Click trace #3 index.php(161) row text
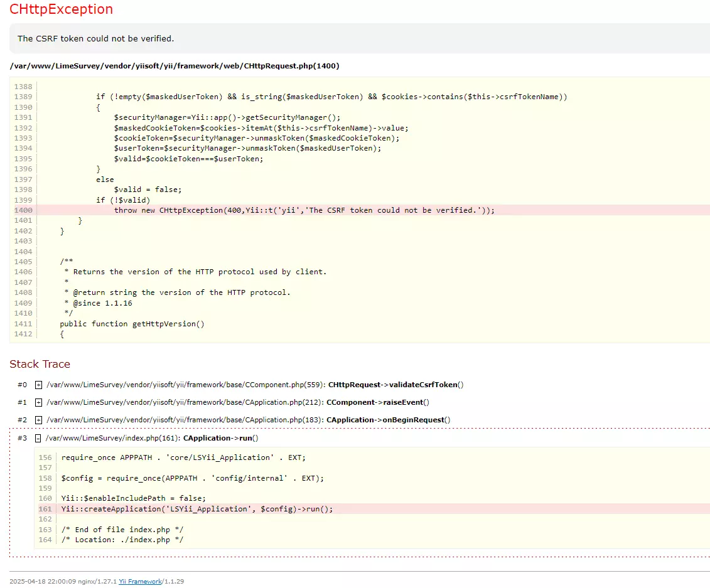Screen dimensions: 710x588 coord(152,438)
